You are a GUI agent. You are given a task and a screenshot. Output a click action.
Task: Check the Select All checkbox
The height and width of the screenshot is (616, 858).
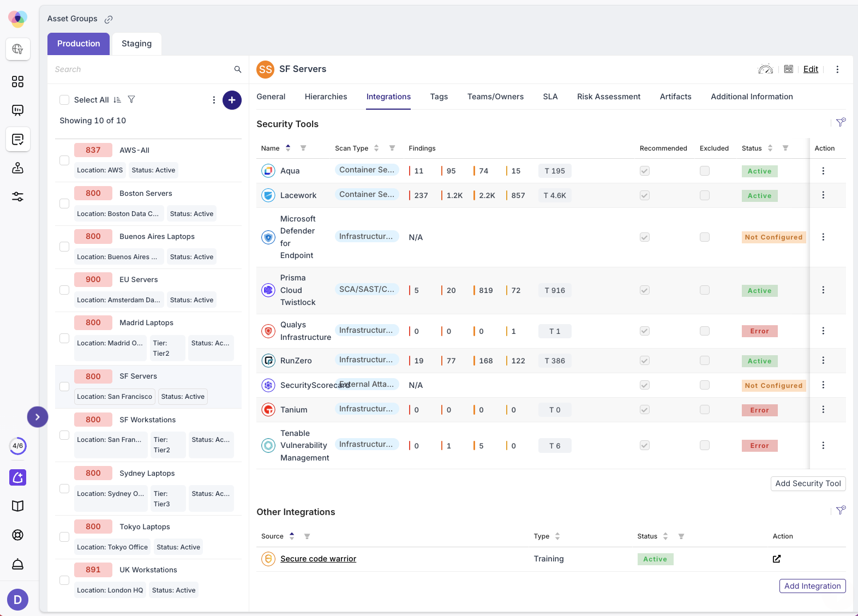click(64, 100)
